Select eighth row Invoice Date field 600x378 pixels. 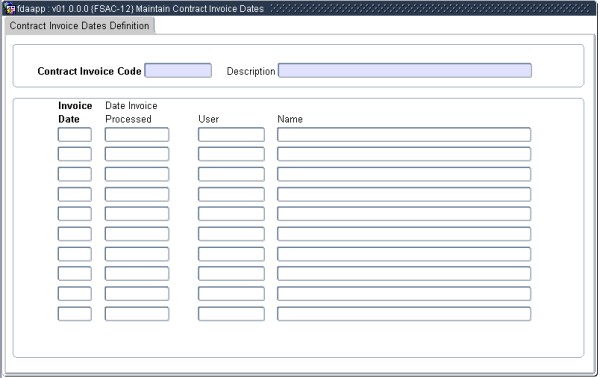75,274
